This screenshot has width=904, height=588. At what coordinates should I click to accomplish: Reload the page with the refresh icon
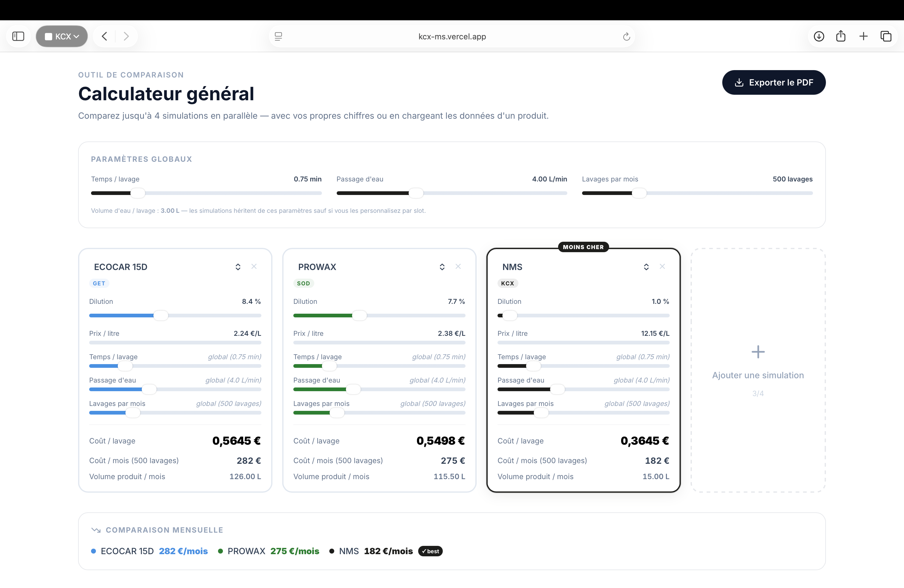[x=626, y=37]
